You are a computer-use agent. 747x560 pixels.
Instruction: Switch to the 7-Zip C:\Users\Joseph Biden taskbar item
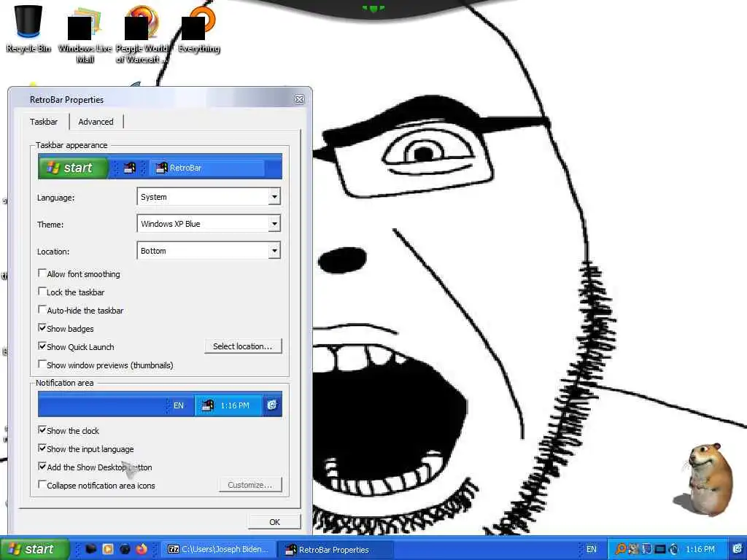click(x=217, y=549)
